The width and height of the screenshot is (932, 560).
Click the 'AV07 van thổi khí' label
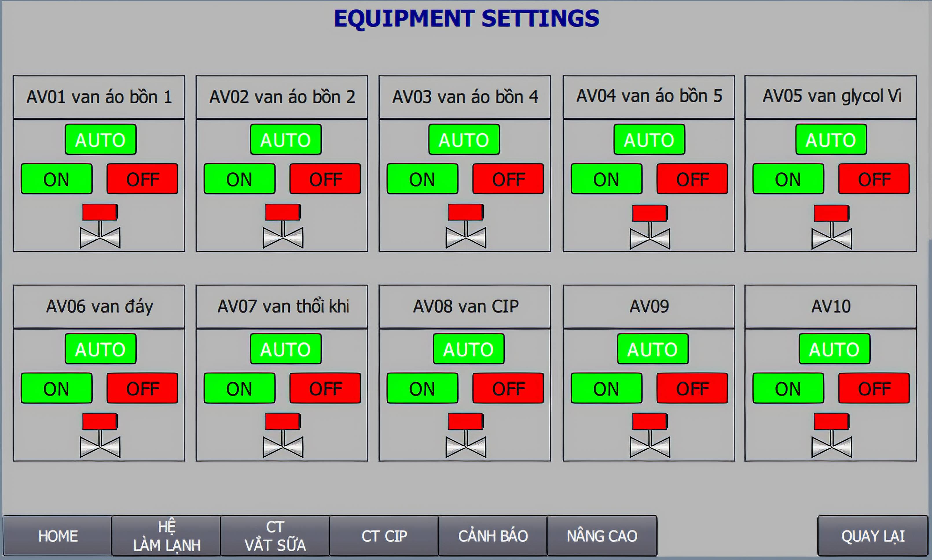(x=283, y=306)
